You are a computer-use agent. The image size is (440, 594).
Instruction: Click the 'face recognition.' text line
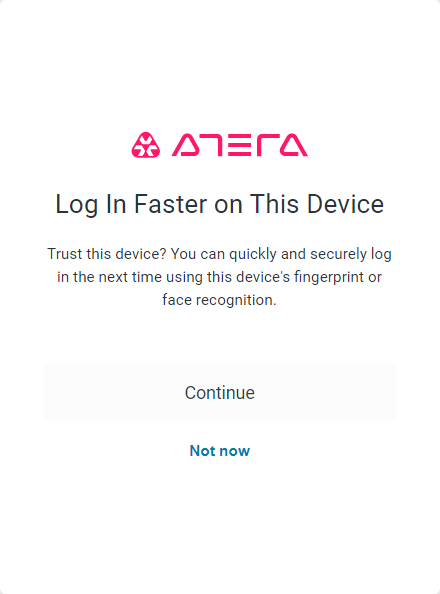[219, 300]
